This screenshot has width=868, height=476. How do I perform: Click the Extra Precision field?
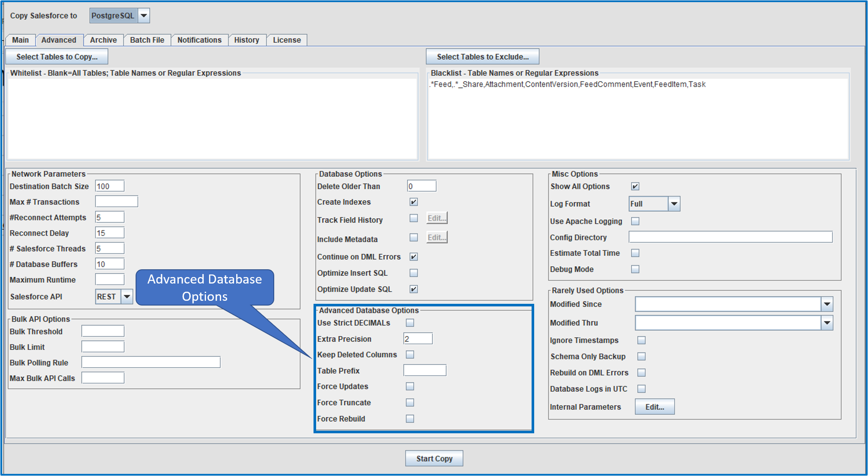[418, 339]
